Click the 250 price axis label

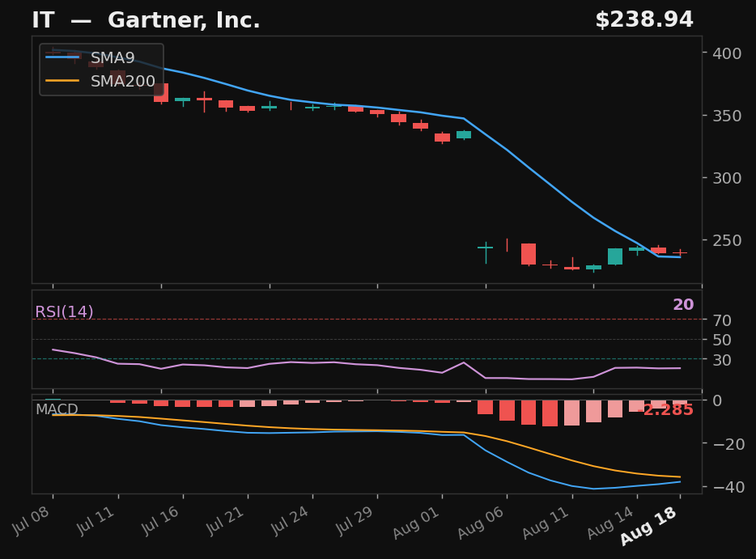click(727, 240)
